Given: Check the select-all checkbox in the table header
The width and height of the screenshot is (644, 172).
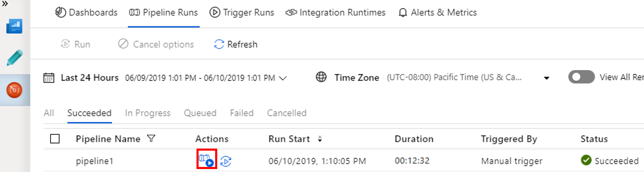Looking at the screenshot, I should pyautogui.click(x=55, y=138).
